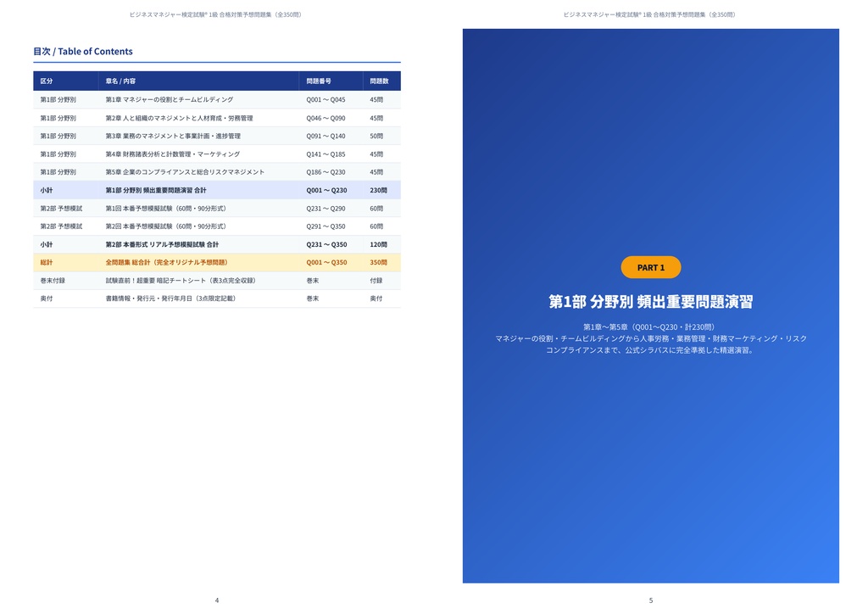This screenshot has width=868, height=614.
Task: Select '第3章 業務のマネジメントと事業計画・進捗管理' entry
Action: click(173, 136)
